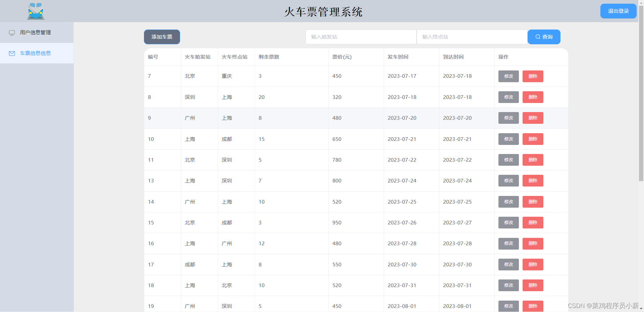
Task: Click 删除 for ticket number 15
Action: pos(533,223)
